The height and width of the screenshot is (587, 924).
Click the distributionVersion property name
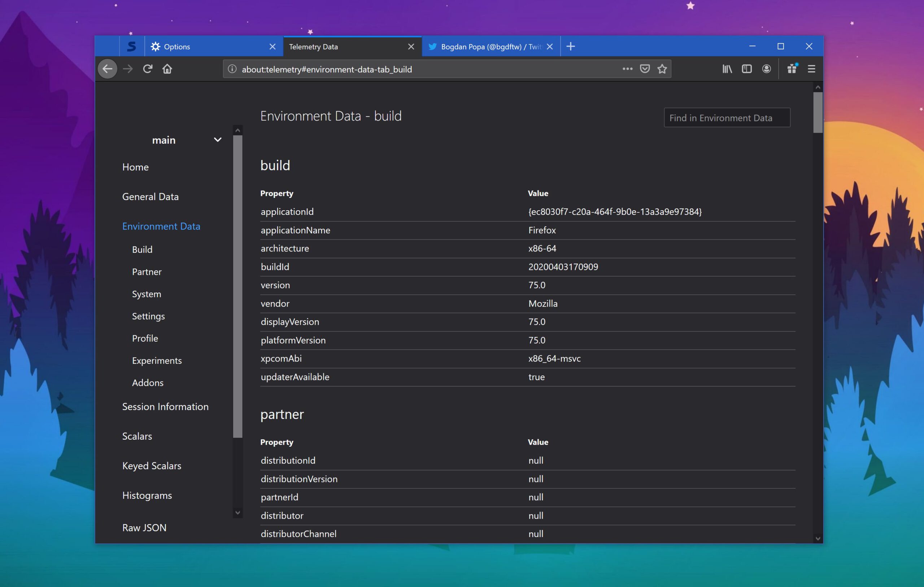(299, 479)
